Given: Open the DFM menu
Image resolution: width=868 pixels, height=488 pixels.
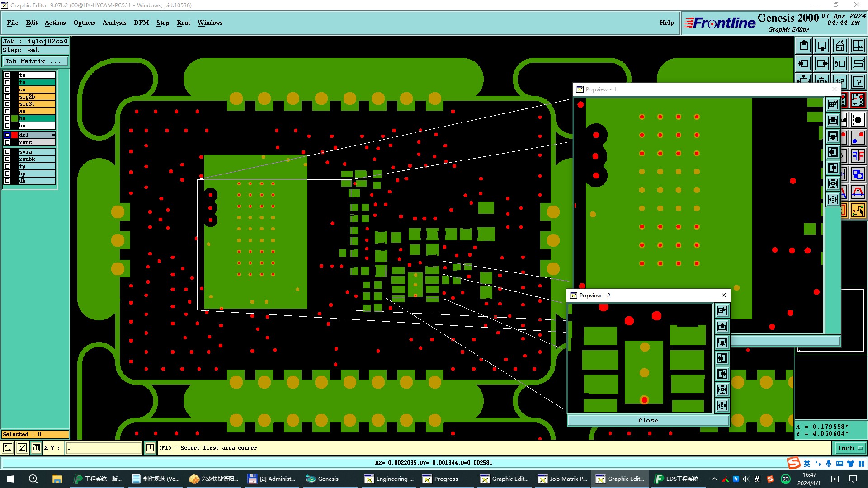Looking at the screenshot, I should [141, 23].
